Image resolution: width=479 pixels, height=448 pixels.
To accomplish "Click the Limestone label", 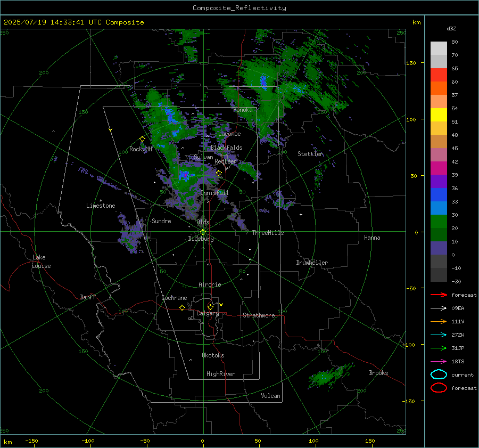I will coord(101,206).
